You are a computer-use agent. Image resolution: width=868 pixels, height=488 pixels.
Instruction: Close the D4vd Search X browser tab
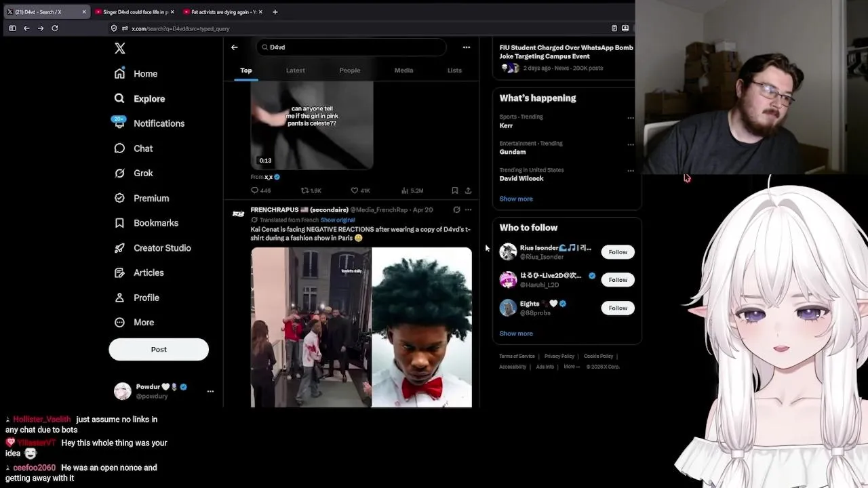click(x=84, y=12)
